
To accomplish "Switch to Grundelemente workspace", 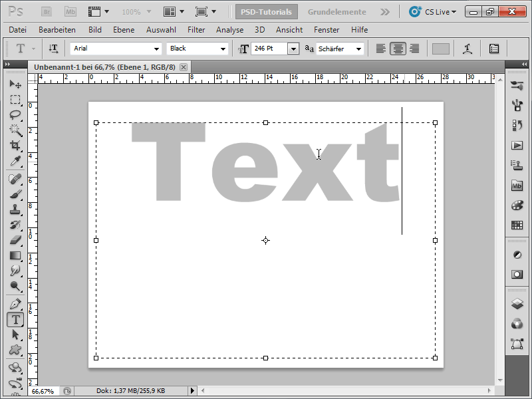I will point(337,12).
